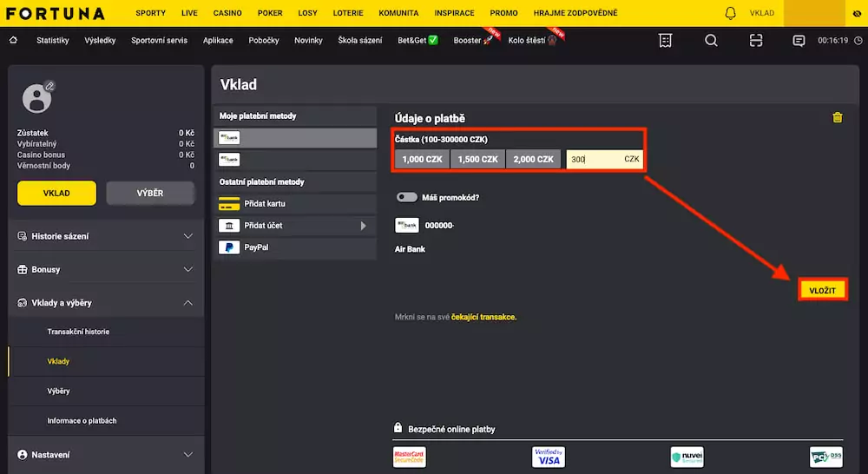Click the PayPal logo icon

(228, 247)
